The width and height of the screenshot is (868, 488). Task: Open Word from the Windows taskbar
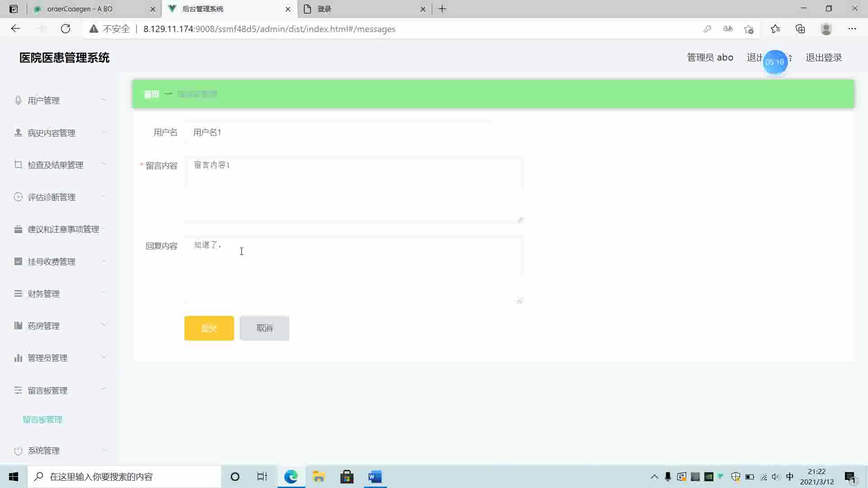[x=375, y=477]
